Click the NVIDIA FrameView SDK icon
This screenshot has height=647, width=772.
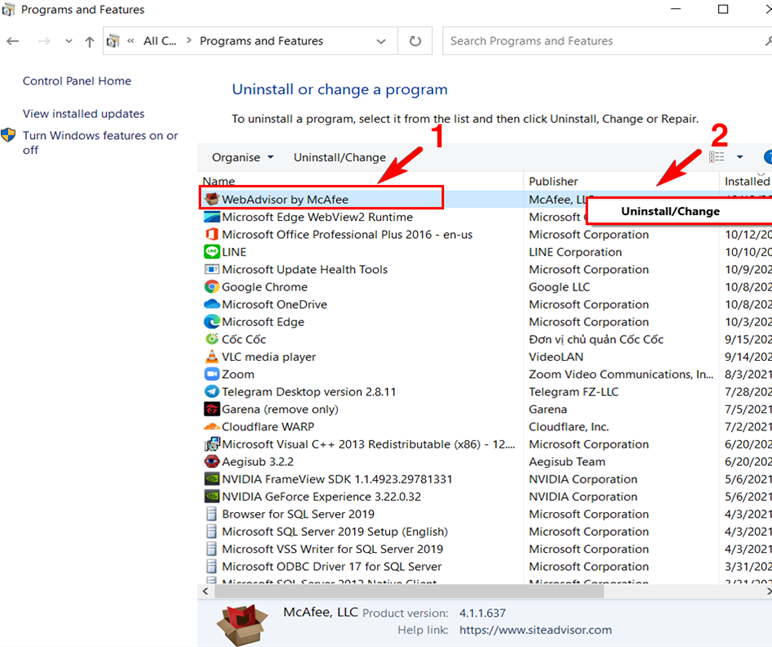[x=212, y=479]
